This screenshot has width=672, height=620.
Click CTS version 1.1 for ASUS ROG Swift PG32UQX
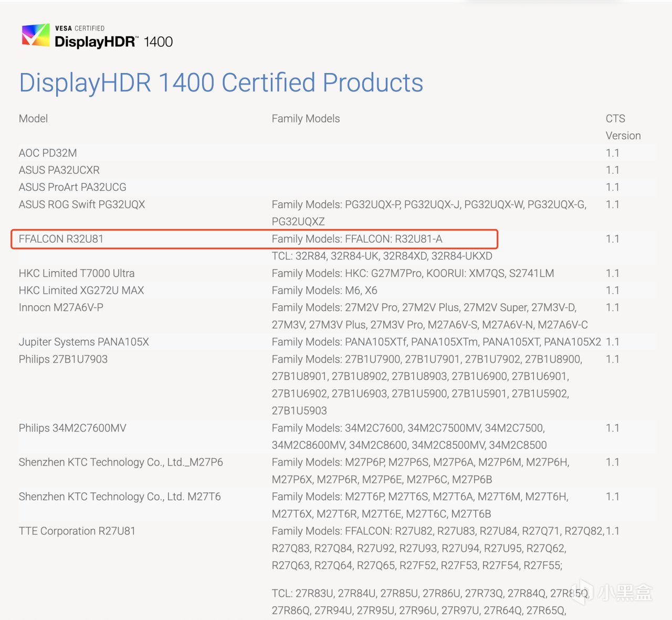pos(612,204)
